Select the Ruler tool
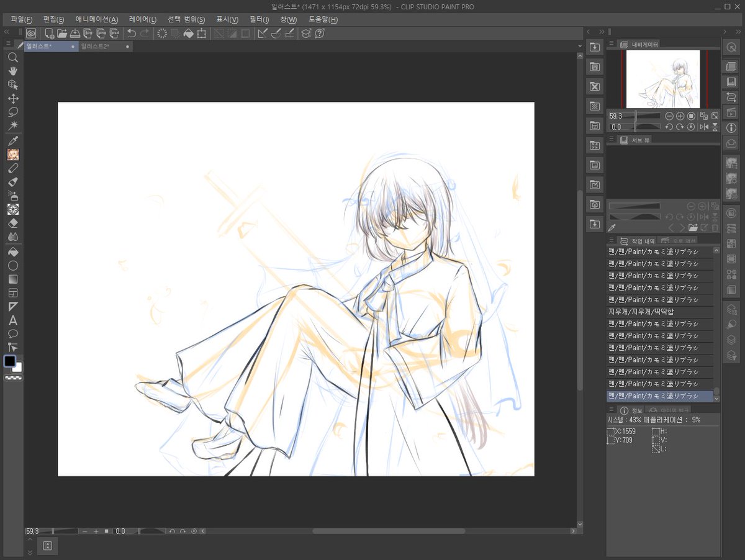This screenshot has width=745, height=560. 12,307
